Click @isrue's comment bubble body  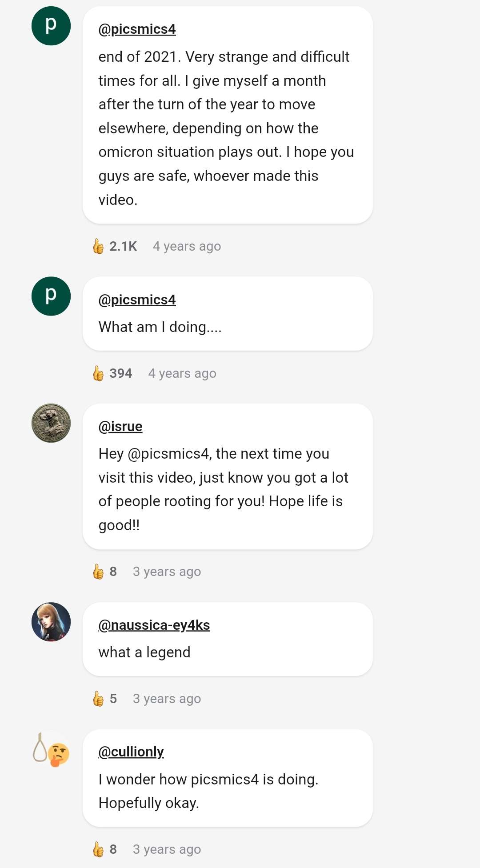pos(222,489)
